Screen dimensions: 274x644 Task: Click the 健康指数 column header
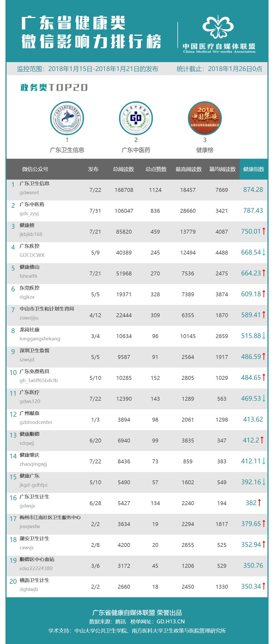coord(253,169)
